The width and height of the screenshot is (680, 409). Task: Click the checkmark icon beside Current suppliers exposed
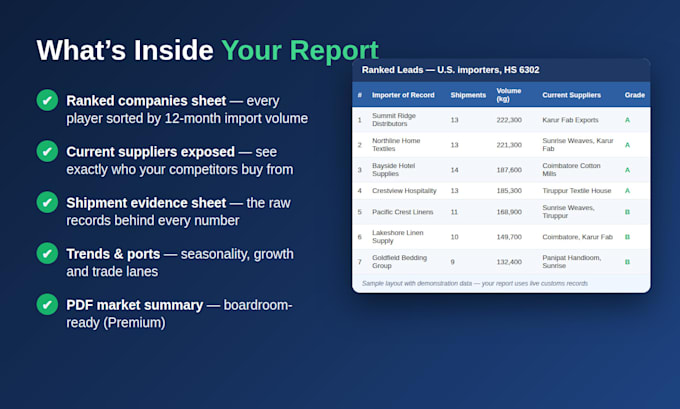(x=47, y=151)
